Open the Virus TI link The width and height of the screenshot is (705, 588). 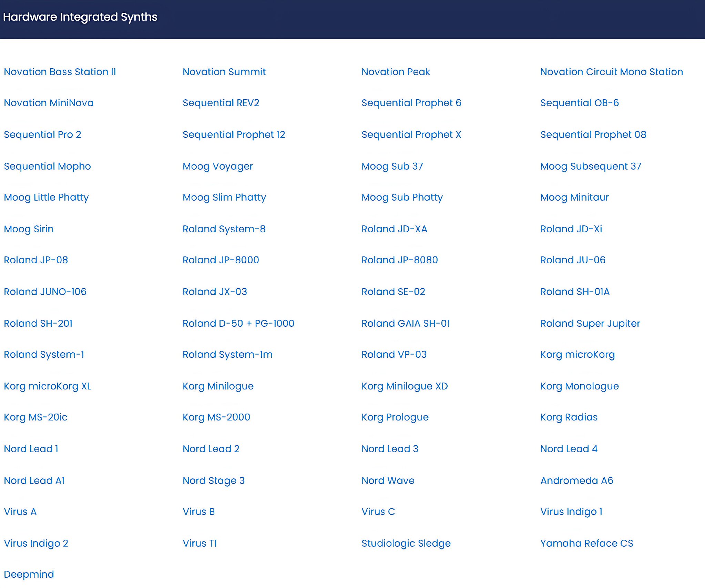200,543
